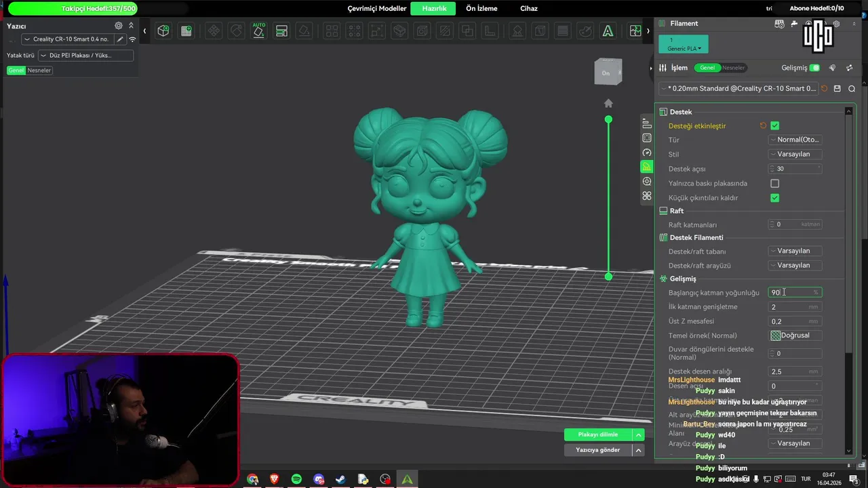Click the Başlangıç katman yoğunluğu field
Image resolution: width=868 pixels, height=488 pixels.
795,293
